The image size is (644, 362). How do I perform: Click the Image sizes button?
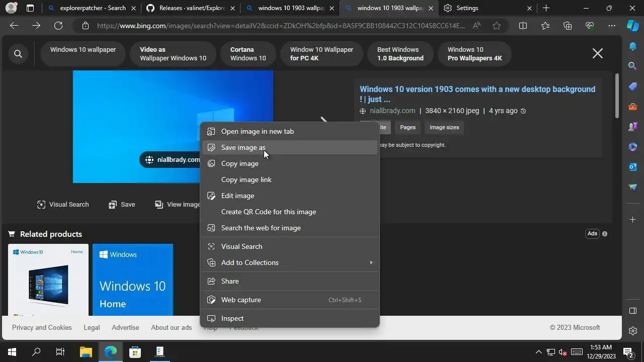(x=444, y=127)
